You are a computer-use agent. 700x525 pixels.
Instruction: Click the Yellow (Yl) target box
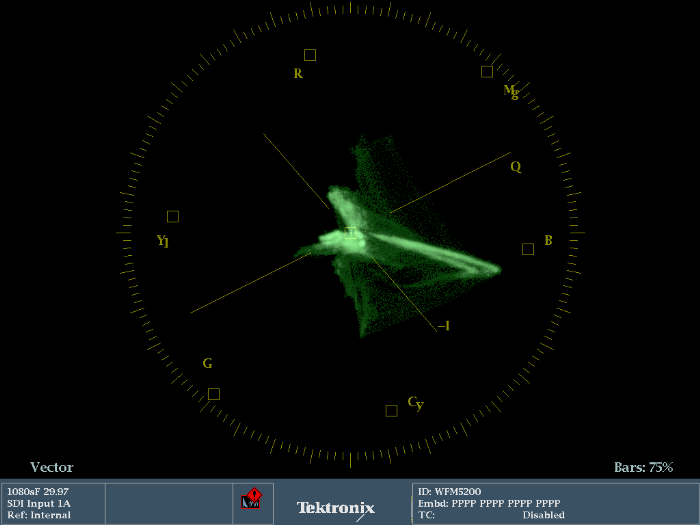pos(173,217)
